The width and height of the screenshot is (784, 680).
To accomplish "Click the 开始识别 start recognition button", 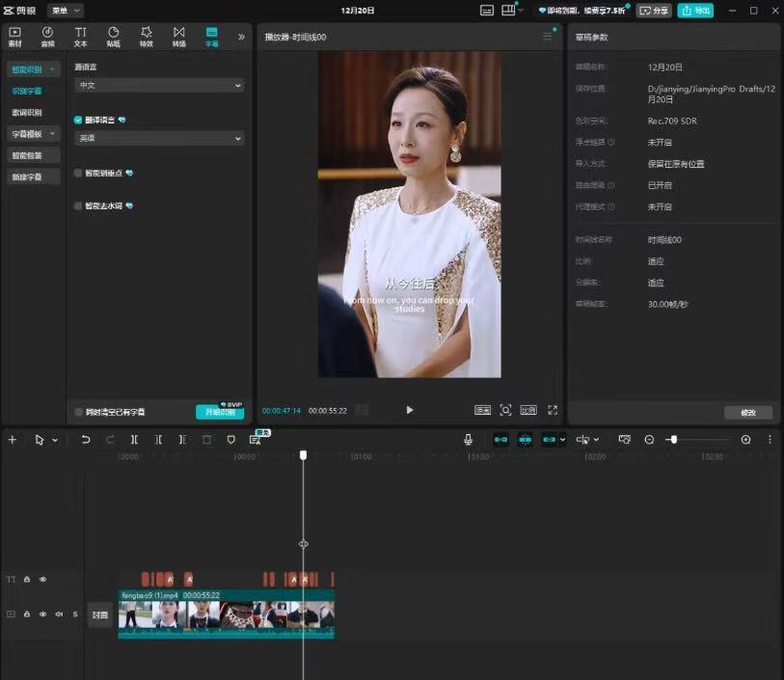I will (x=220, y=412).
